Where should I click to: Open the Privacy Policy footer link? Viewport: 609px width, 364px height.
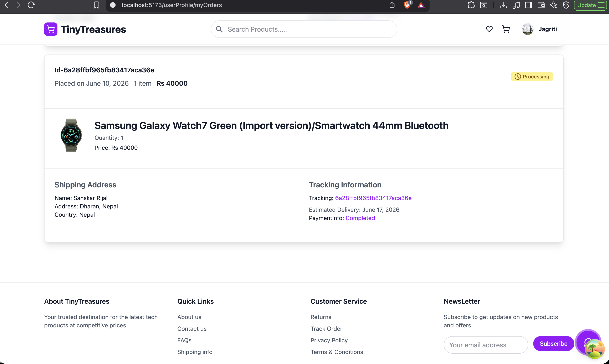[x=329, y=340]
